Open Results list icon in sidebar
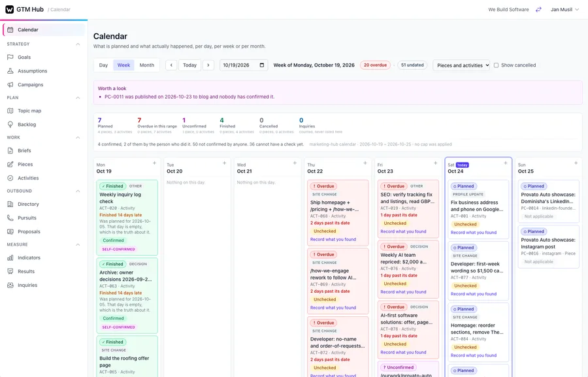The height and width of the screenshot is (377, 588). coord(10,271)
